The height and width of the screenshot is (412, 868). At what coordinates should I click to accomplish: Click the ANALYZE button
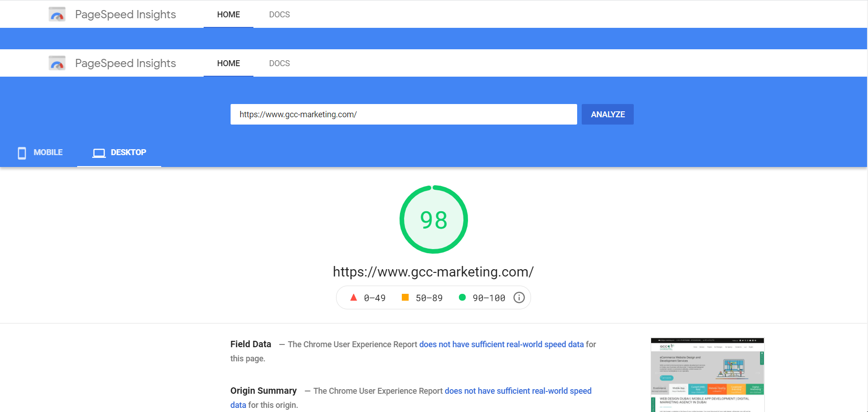pyautogui.click(x=608, y=114)
